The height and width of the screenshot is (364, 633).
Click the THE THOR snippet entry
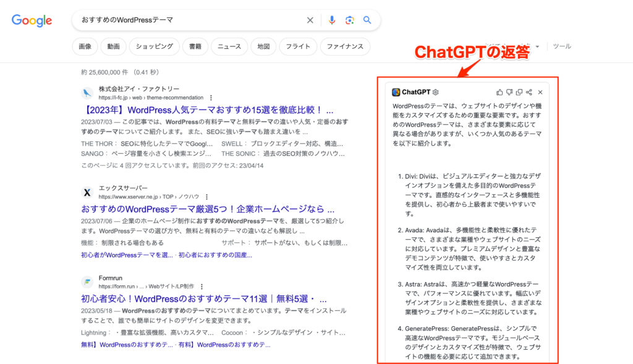click(x=147, y=143)
